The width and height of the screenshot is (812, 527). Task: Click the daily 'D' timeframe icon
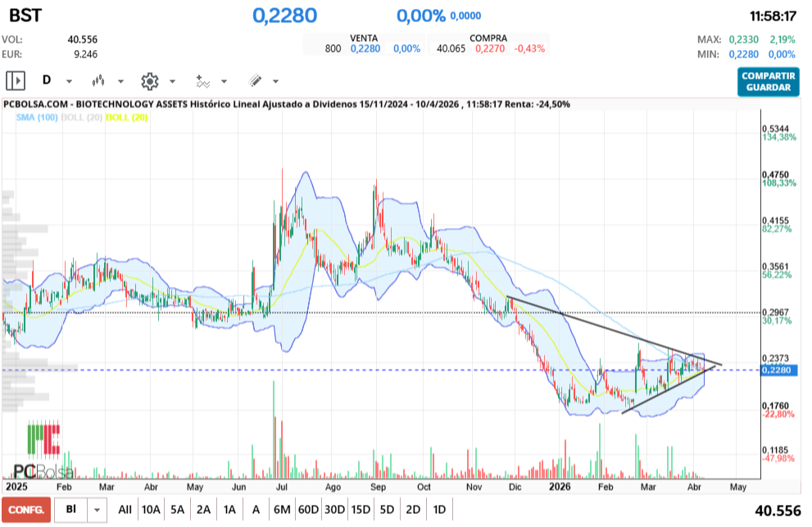click(48, 80)
